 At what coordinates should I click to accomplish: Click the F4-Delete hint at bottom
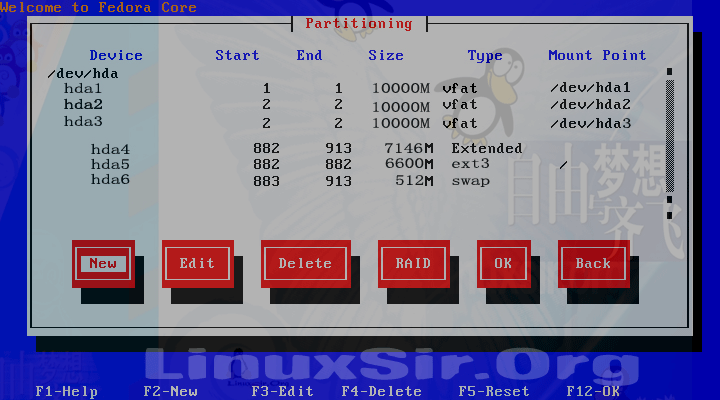tap(382, 391)
